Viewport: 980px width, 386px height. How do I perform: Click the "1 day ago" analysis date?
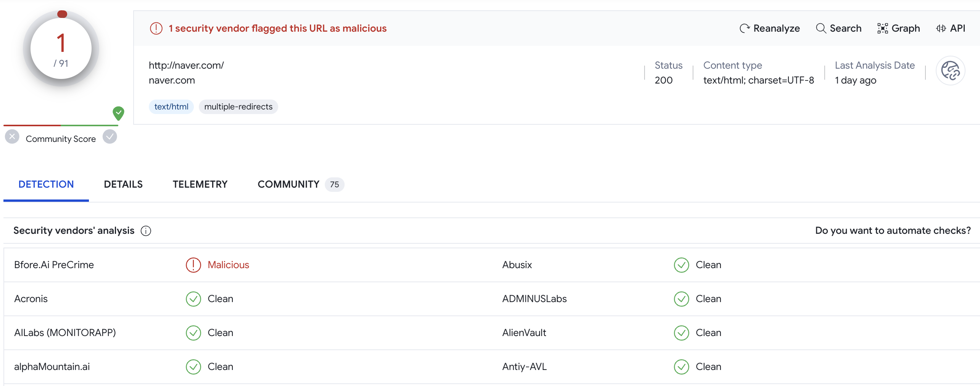pos(856,80)
